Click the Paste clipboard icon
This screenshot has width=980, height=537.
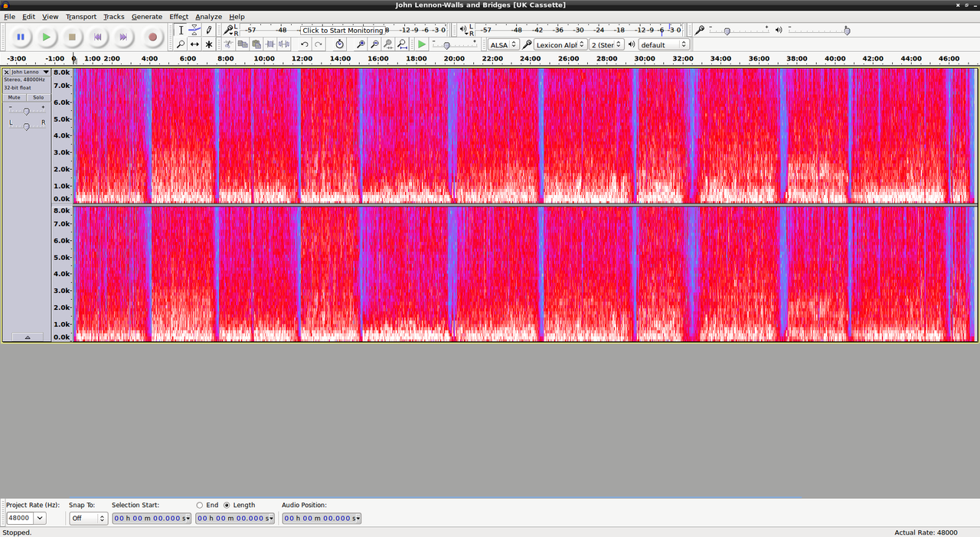[256, 44]
